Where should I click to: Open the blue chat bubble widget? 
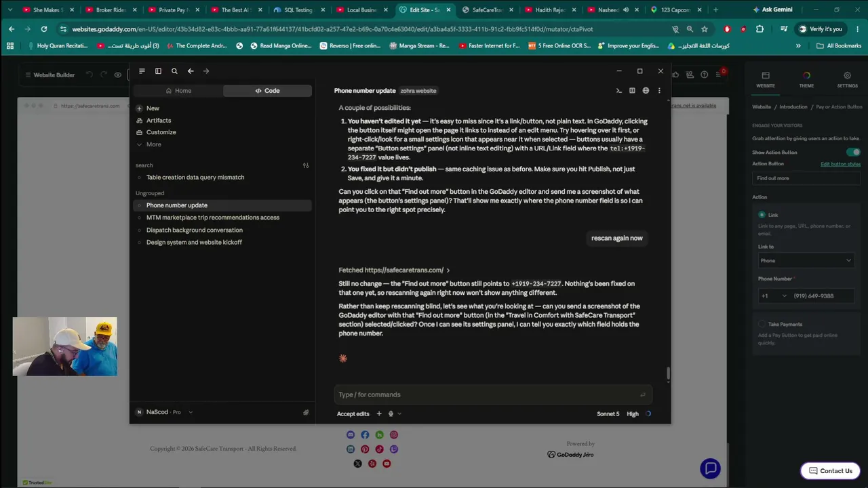(x=710, y=468)
